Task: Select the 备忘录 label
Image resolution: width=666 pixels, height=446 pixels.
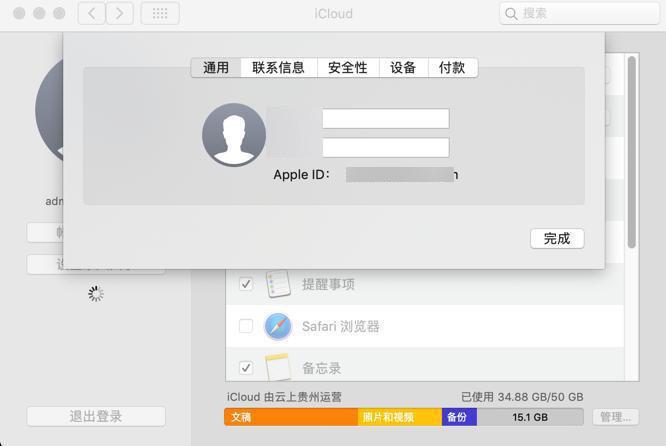Action: click(x=322, y=368)
